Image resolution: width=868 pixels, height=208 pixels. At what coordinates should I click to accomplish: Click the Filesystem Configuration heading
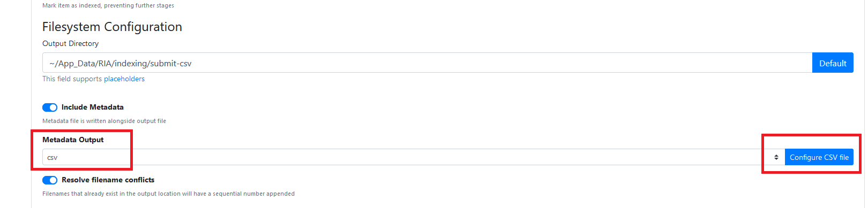[112, 27]
